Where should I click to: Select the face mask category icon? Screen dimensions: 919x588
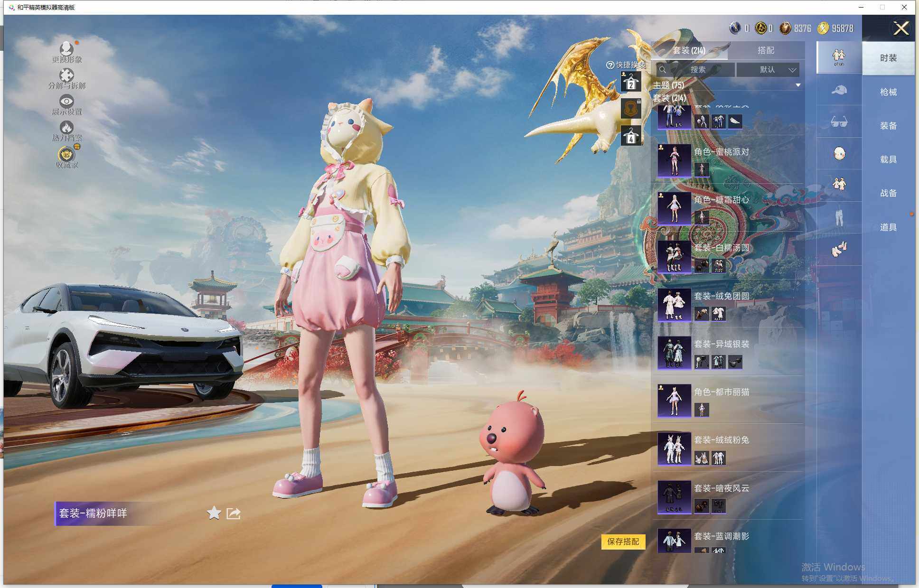pos(839,153)
